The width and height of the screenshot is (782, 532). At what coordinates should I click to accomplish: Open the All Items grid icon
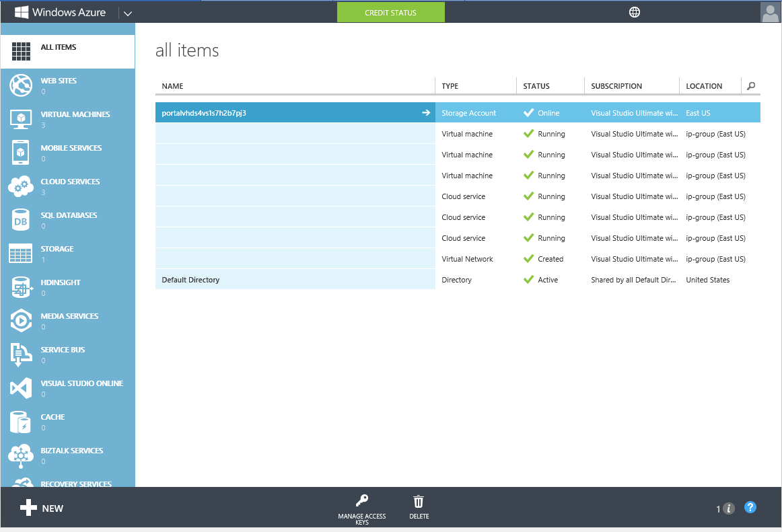pyautogui.click(x=21, y=51)
